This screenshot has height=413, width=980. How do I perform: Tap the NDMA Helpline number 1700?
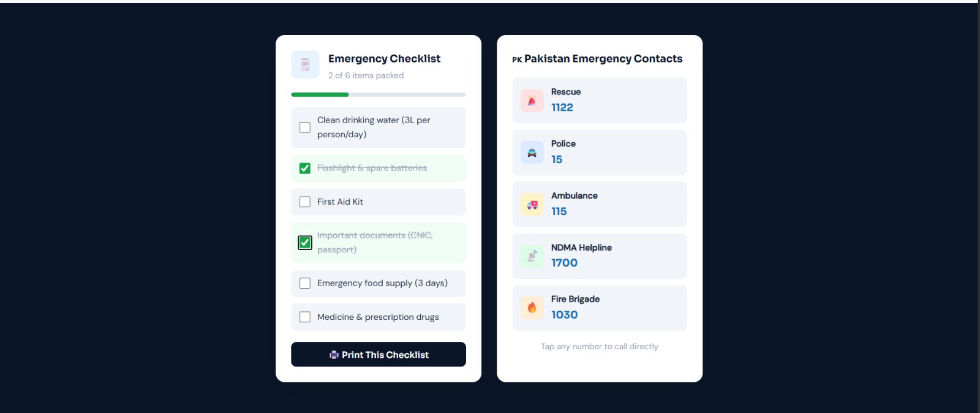click(x=564, y=263)
